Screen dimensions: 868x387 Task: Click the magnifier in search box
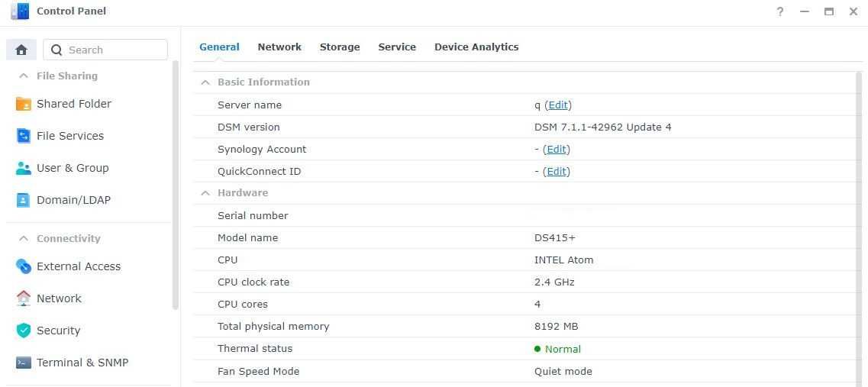[56, 50]
